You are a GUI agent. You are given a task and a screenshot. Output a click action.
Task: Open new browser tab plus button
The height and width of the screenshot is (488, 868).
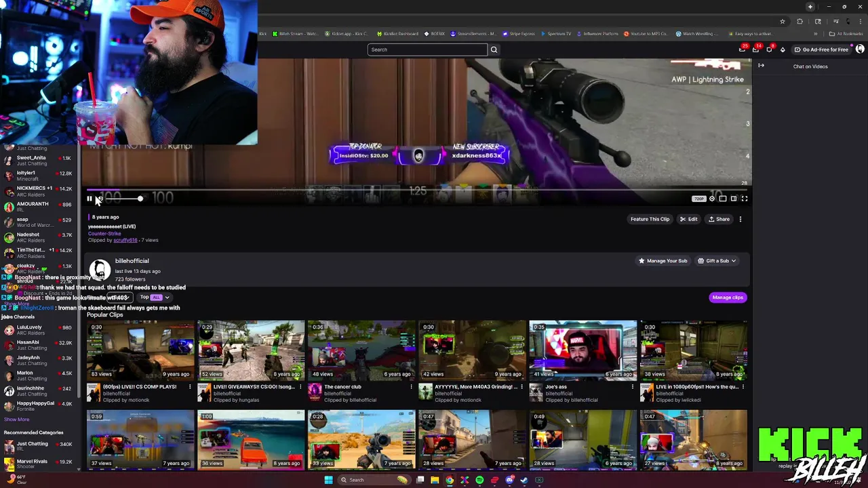pos(810,7)
